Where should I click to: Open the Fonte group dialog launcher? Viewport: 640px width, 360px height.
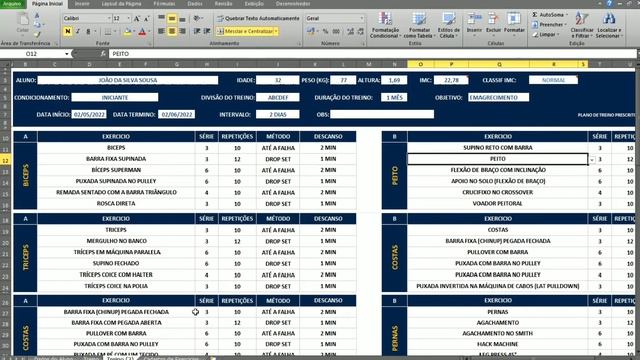click(150, 44)
